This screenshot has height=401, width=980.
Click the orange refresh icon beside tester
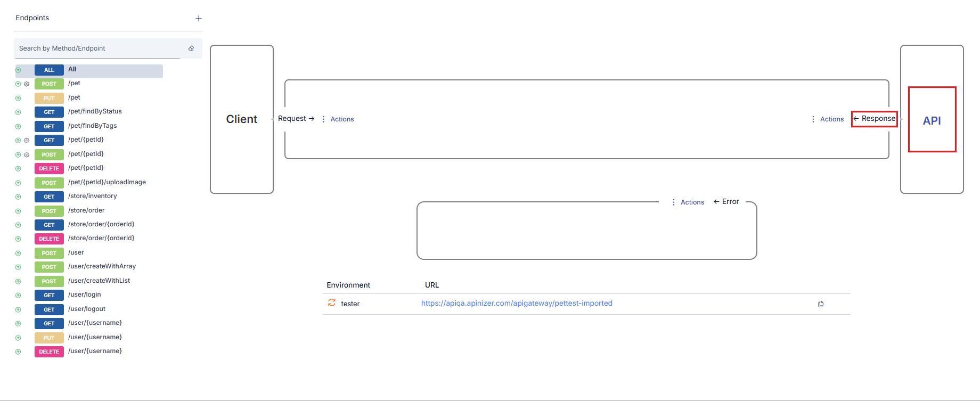(332, 303)
